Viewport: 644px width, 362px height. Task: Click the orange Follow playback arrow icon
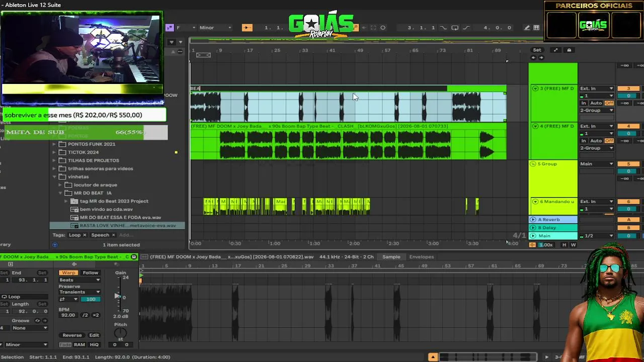[247, 28]
